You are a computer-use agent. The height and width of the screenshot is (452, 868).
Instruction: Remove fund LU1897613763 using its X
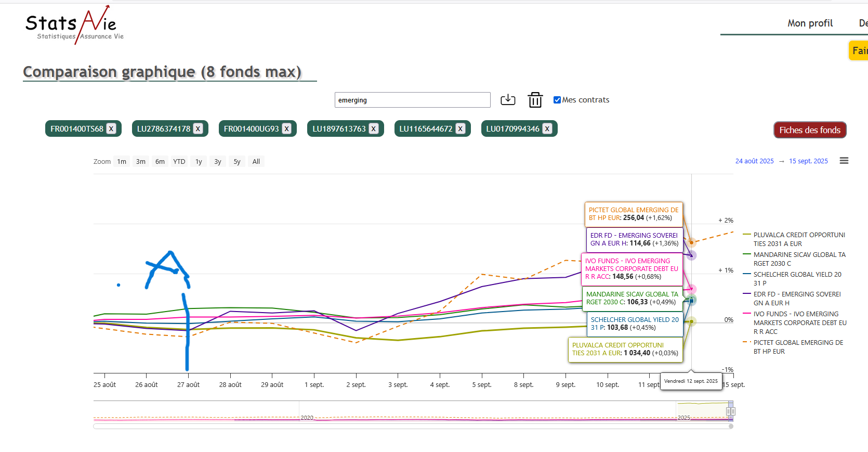coord(374,129)
